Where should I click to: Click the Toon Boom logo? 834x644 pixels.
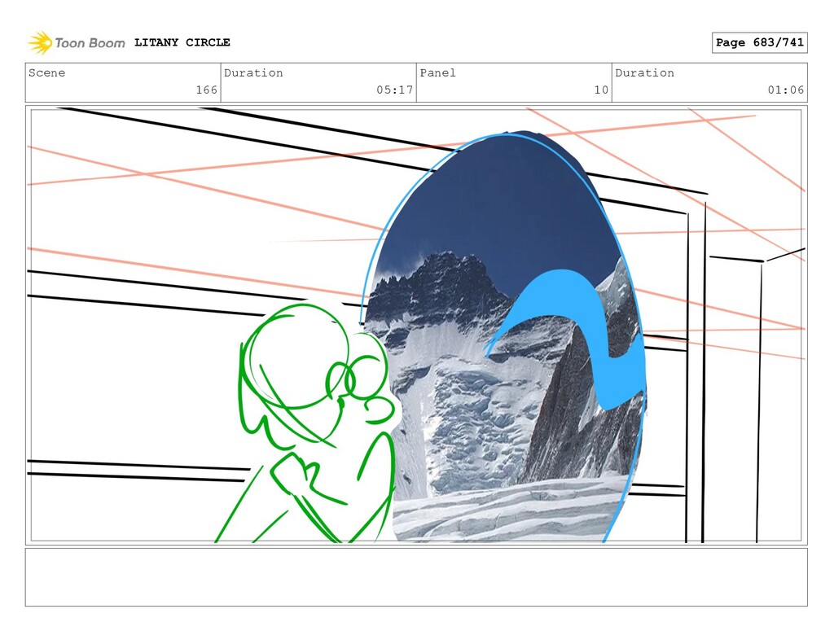77,42
